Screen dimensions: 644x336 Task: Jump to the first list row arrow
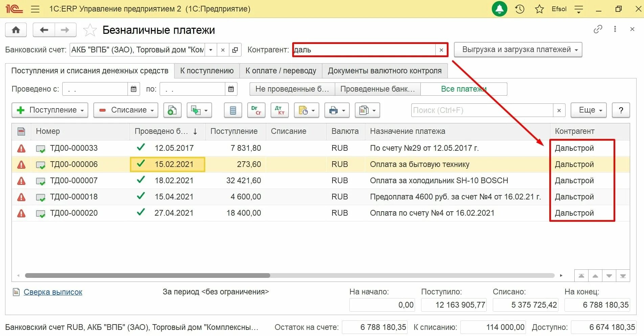click(581, 276)
